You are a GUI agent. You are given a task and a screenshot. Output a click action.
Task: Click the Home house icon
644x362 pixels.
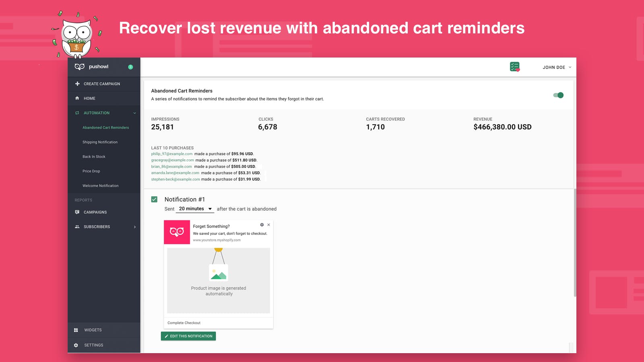point(77,98)
